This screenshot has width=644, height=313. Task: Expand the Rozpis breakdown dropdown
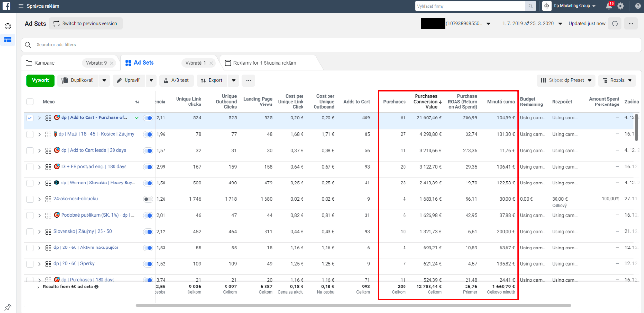pos(617,80)
